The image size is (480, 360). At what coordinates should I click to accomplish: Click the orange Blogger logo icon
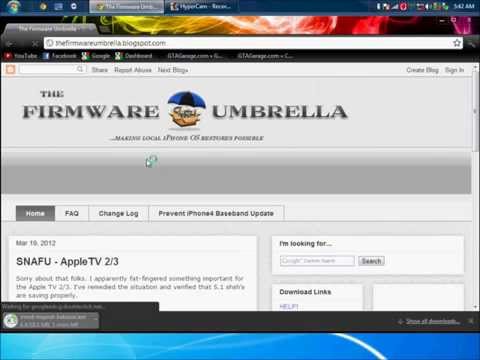coord(11,70)
